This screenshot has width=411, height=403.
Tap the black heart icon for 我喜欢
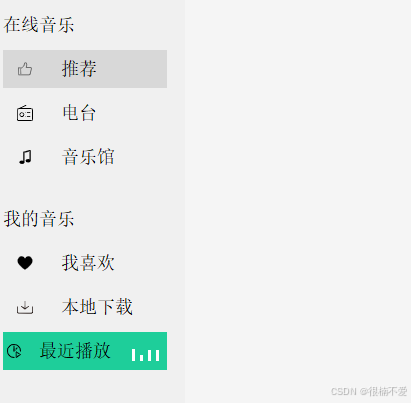click(25, 263)
